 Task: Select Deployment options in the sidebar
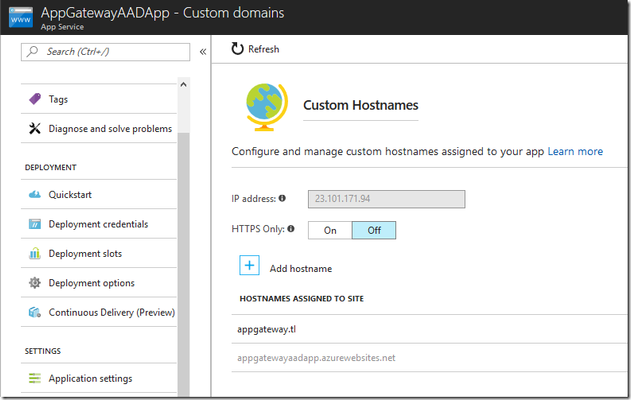pos(99,283)
